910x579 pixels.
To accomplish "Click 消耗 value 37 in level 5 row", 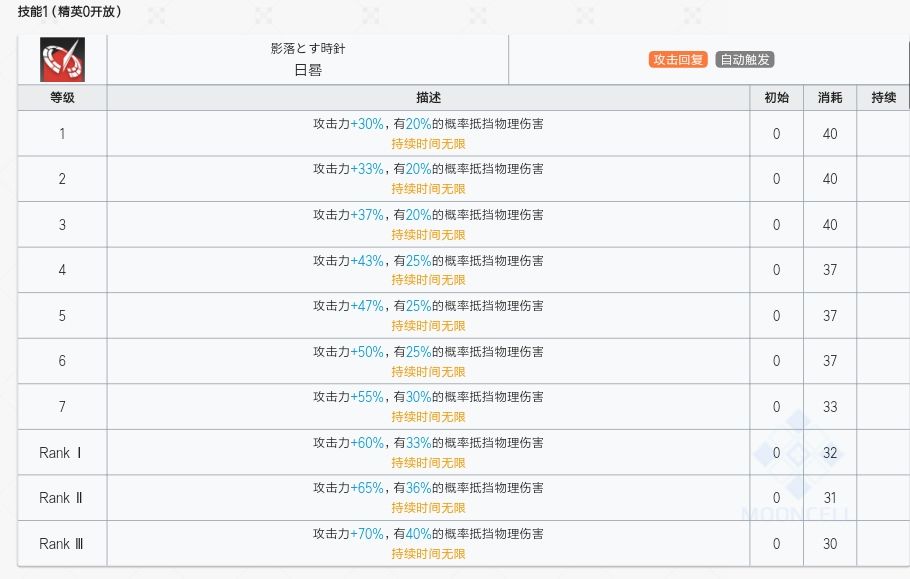I will (830, 316).
